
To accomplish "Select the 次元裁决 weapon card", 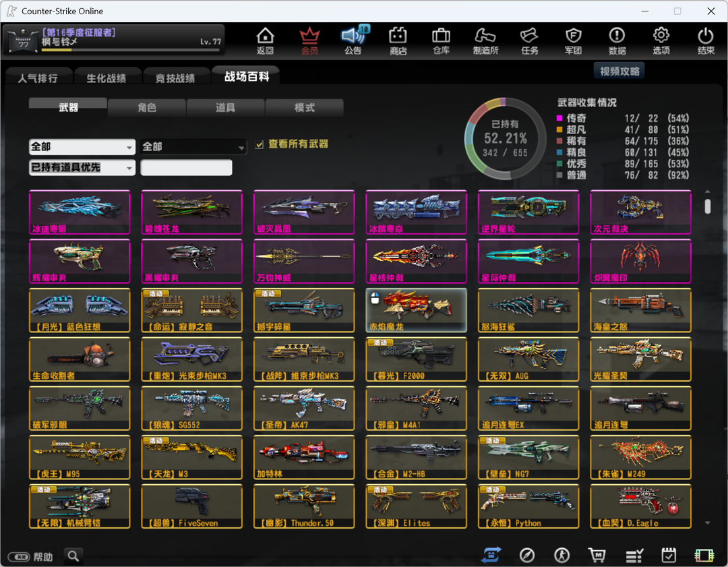I will pyautogui.click(x=641, y=212).
